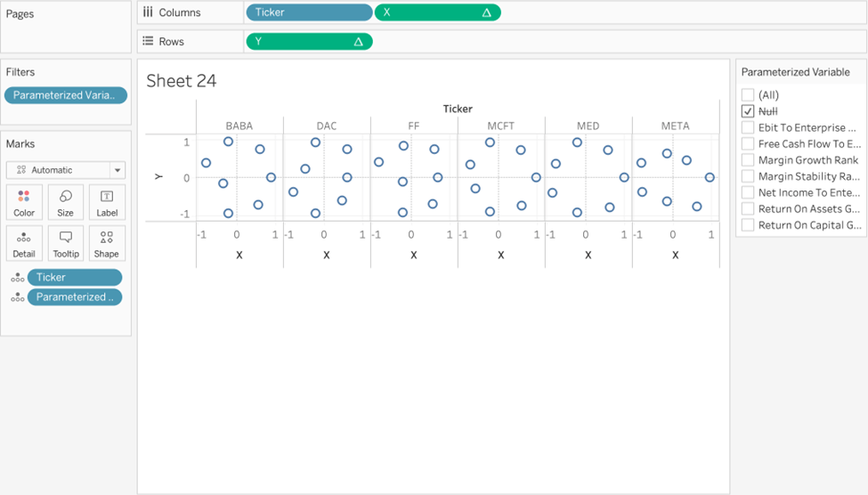868x495 pixels.
Task: Click the Parameterized Variable filter title
Action: (x=796, y=72)
